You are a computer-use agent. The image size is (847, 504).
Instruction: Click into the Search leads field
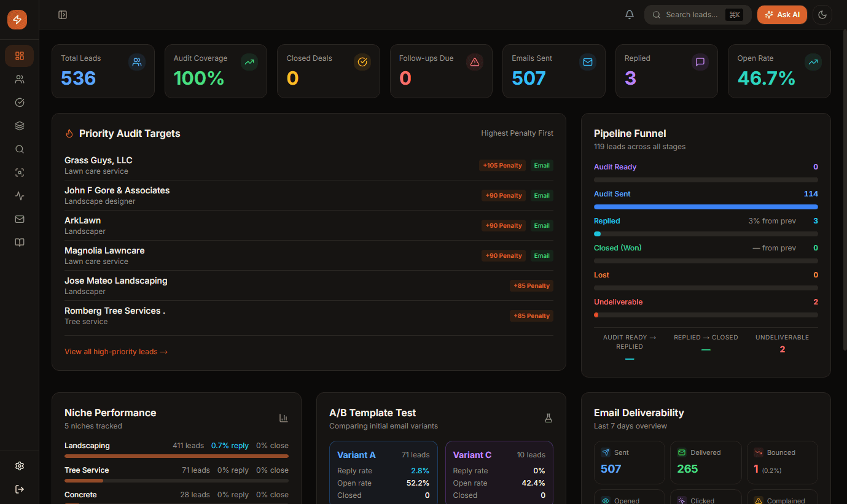pyautogui.click(x=698, y=15)
